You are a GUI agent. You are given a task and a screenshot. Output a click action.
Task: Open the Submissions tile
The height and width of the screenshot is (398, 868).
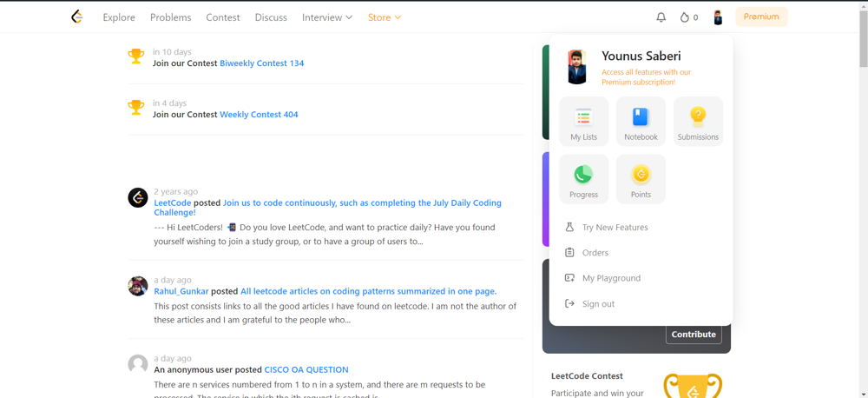pyautogui.click(x=698, y=122)
